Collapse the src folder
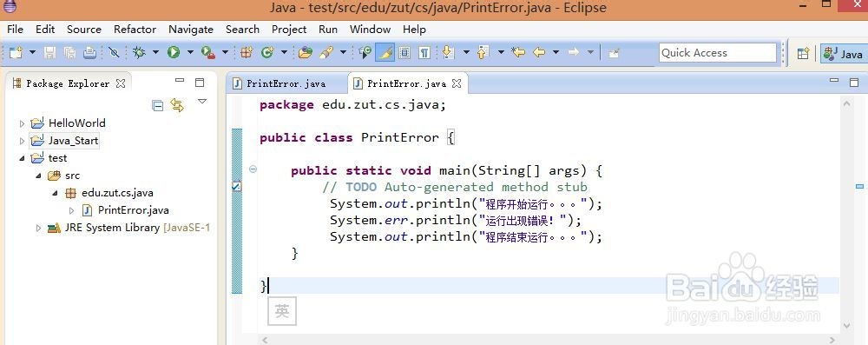The width and height of the screenshot is (868, 345). tap(39, 176)
